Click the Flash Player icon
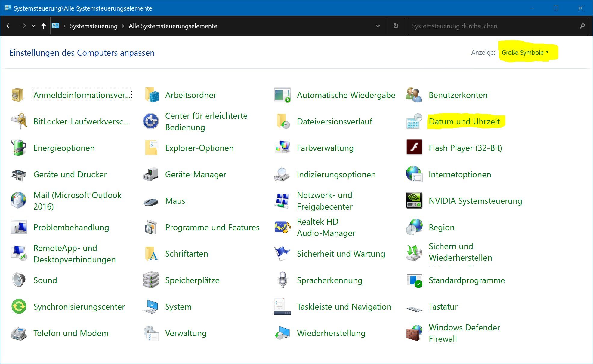 pyautogui.click(x=414, y=147)
